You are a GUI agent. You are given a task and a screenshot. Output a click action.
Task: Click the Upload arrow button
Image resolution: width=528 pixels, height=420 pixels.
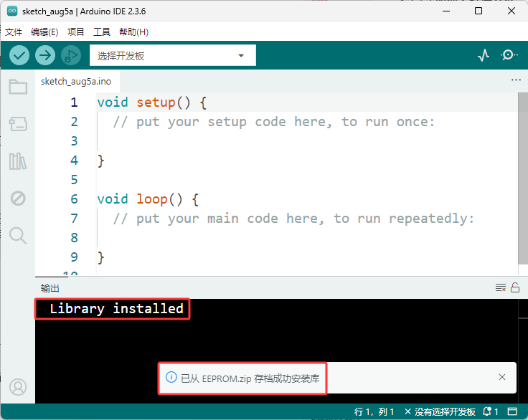point(45,55)
